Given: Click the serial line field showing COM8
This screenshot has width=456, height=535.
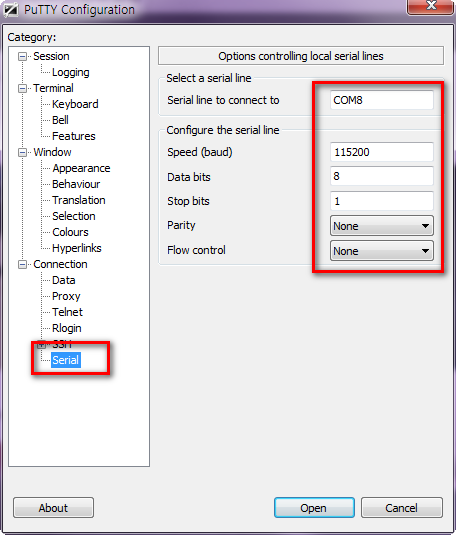Looking at the screenshot, I should (x=382, y=100).
